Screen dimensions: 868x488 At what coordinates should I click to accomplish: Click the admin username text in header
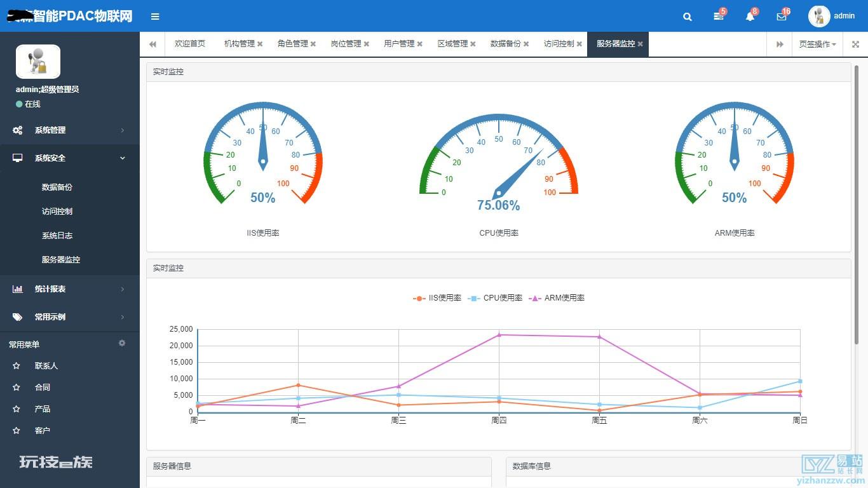844,17
